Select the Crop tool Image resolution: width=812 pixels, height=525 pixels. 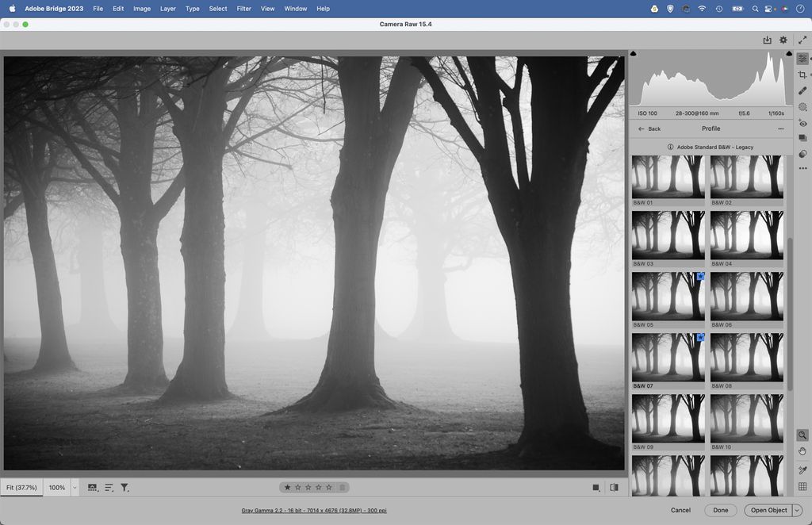802,74
